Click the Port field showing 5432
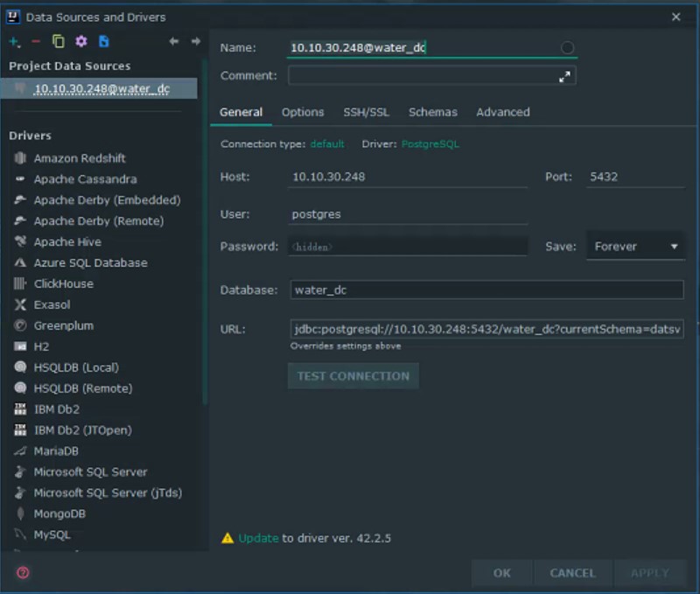700x594 pixels. pyautogui.click(x=635, y=177)
